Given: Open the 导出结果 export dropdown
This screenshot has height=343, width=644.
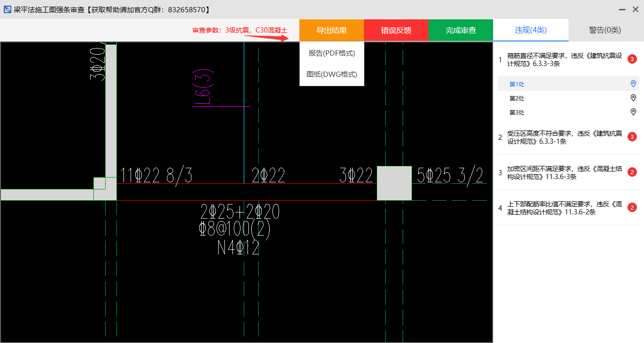Looking at the screenshot, I should point(331,31).
